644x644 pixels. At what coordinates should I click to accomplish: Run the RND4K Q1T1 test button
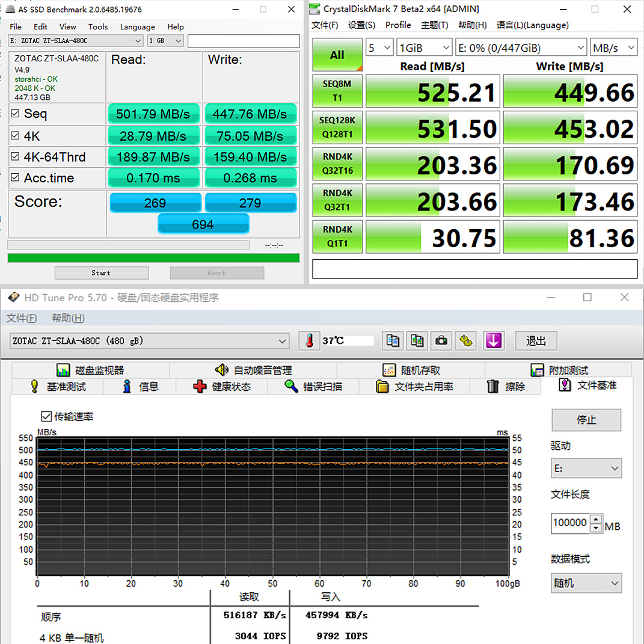click(x=337, y=236)
